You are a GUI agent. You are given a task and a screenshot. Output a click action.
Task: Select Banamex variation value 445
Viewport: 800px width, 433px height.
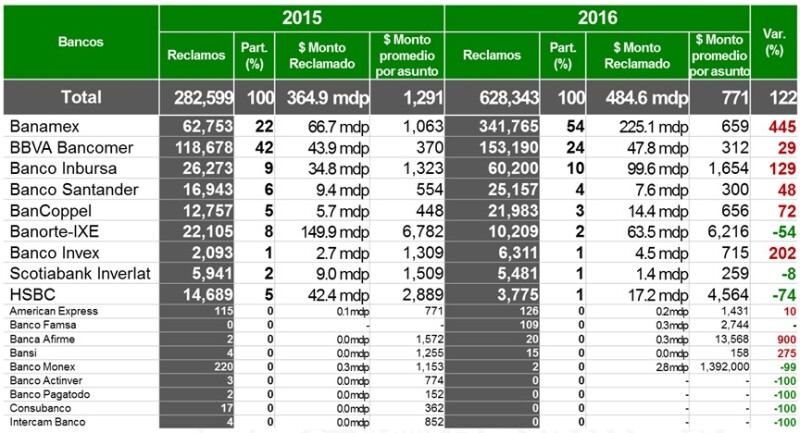click(x=782, y=126)
